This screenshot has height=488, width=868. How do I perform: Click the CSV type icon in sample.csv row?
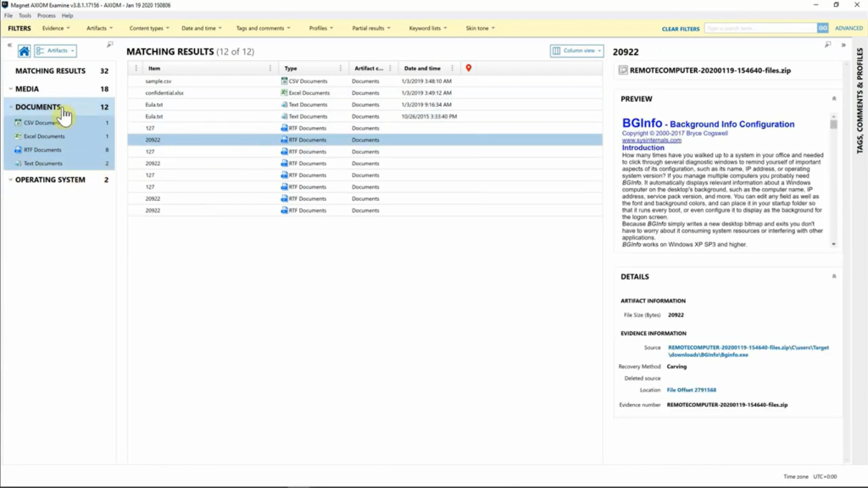coord(284,80)
